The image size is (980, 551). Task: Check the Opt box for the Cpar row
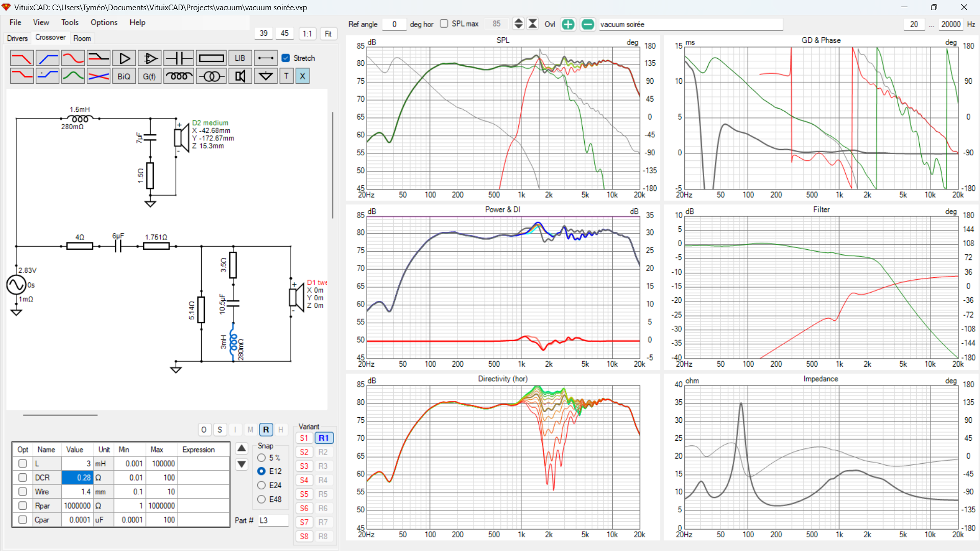(22, 520)
